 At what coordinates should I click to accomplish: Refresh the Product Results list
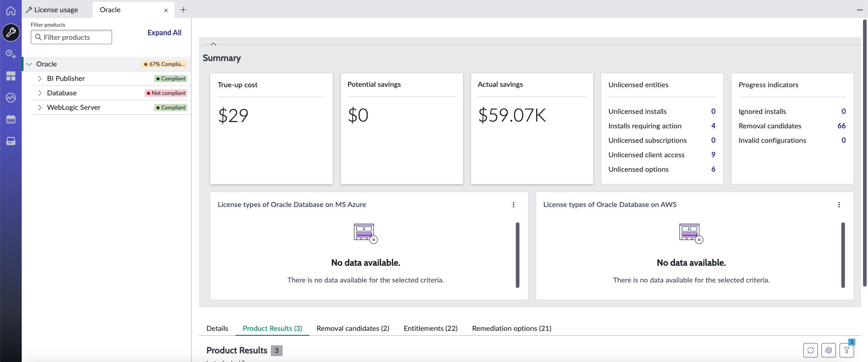(x=811, y=350)
